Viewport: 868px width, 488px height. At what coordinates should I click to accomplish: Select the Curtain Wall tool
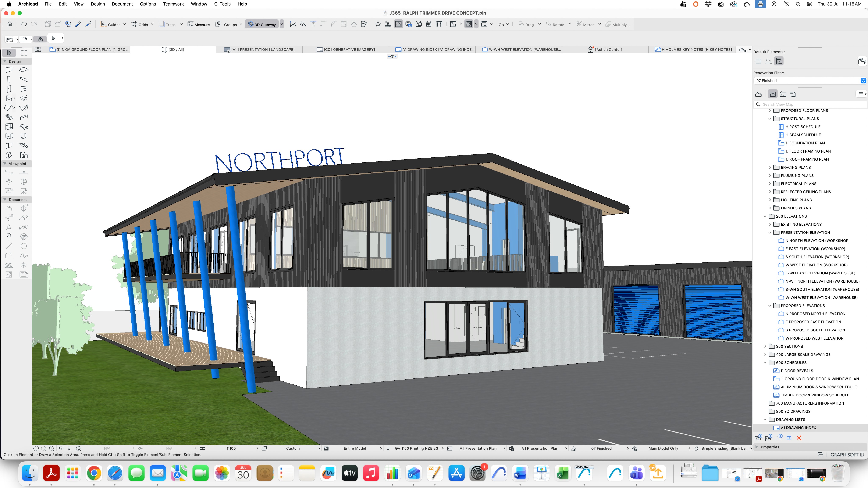click(x=9, y=127)
